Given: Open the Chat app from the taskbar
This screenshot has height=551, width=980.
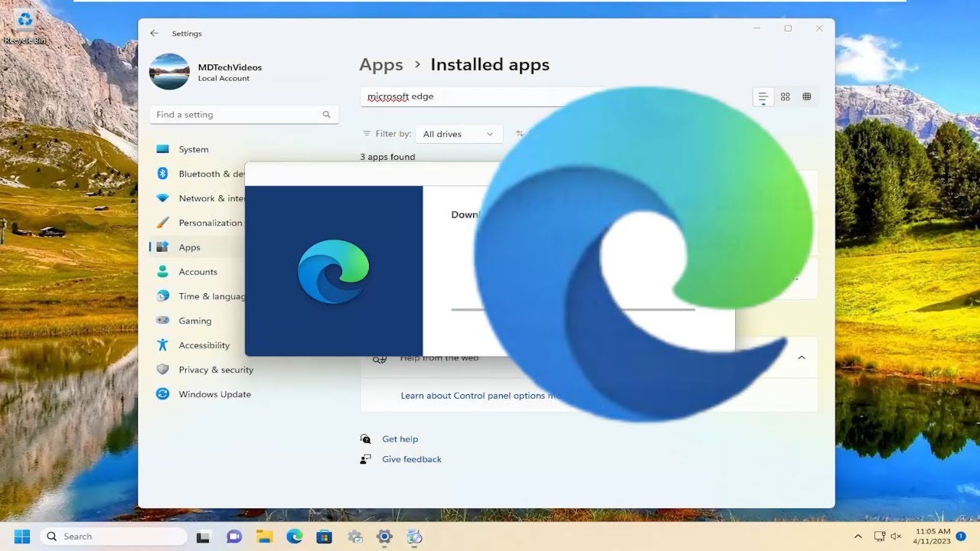Looking at the screenshot, I should (234, 536).
